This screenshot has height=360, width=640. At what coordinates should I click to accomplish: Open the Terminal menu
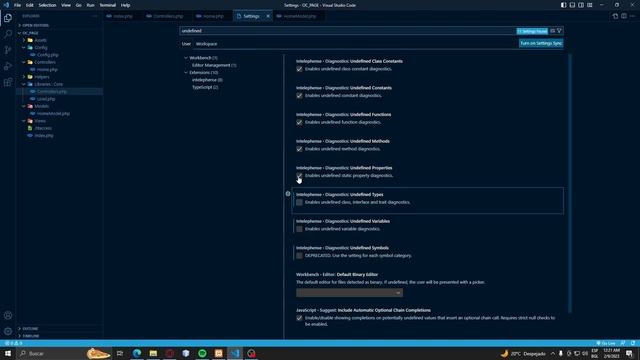tap(108, 5)
